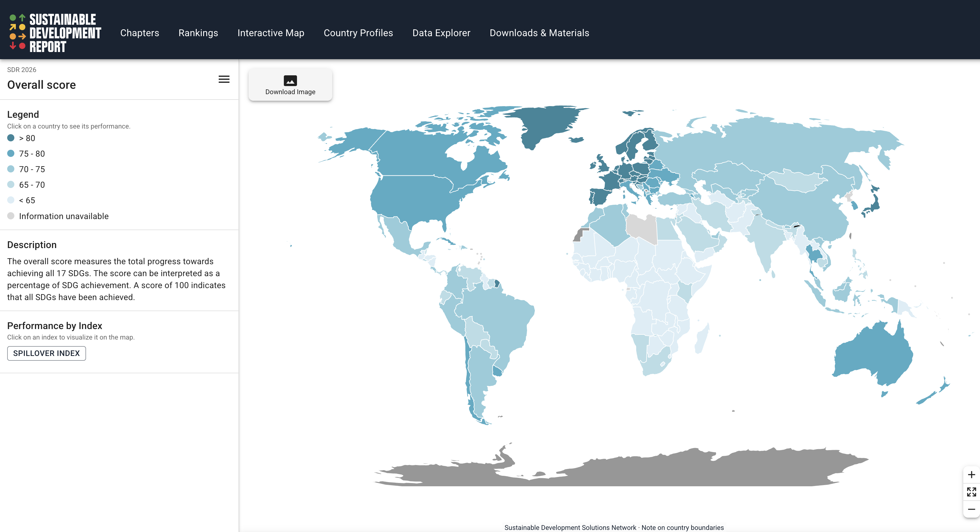The width and height of the screenshot is (980, 532).
Task: Click the Information unavailable legend label
Action: click(x=64, y=216)
